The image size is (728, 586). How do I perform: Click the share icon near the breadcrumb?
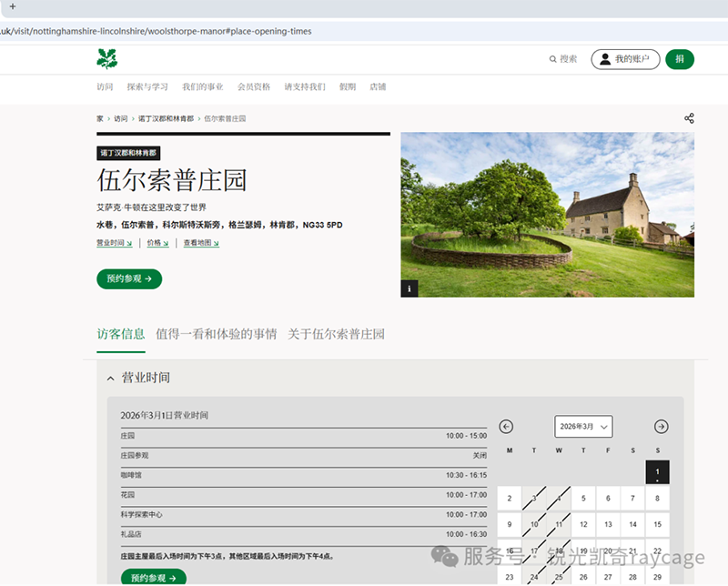689,117
